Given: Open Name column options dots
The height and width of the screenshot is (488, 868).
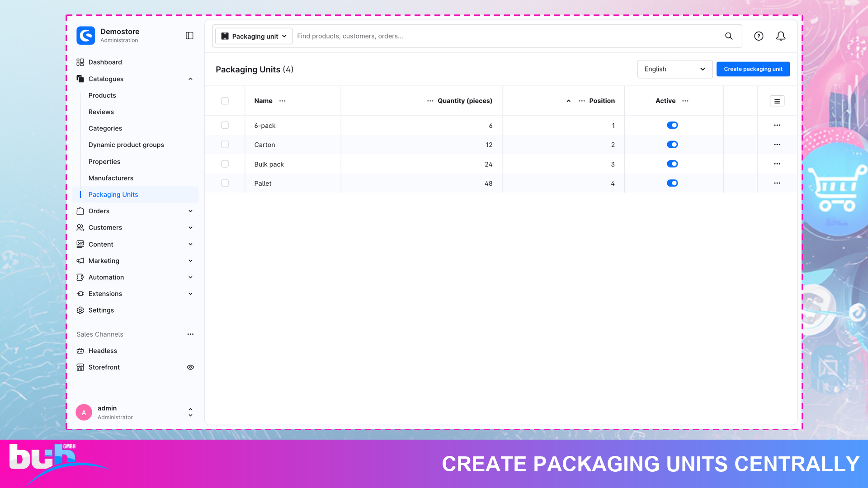Looking at the screenshot, I should pos(283,101).
